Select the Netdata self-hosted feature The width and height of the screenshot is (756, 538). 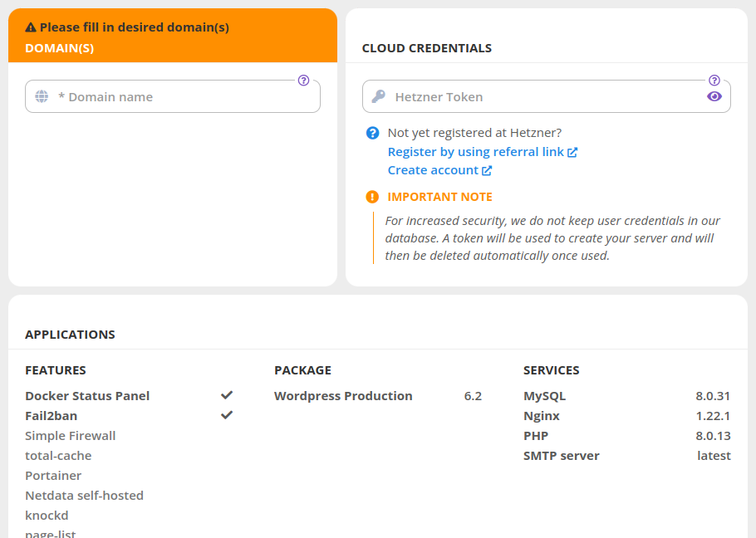pos(84,495)
